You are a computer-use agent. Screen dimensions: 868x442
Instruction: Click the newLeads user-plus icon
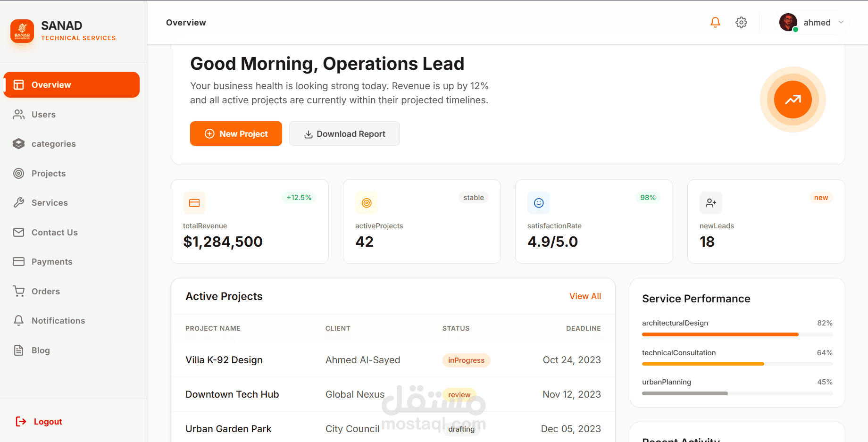tap(711, 203)
